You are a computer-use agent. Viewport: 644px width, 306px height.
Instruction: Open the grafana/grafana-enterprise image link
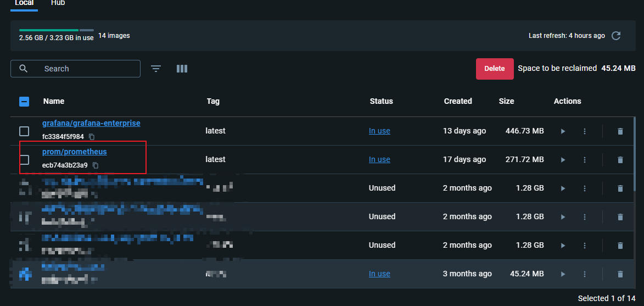91,123
